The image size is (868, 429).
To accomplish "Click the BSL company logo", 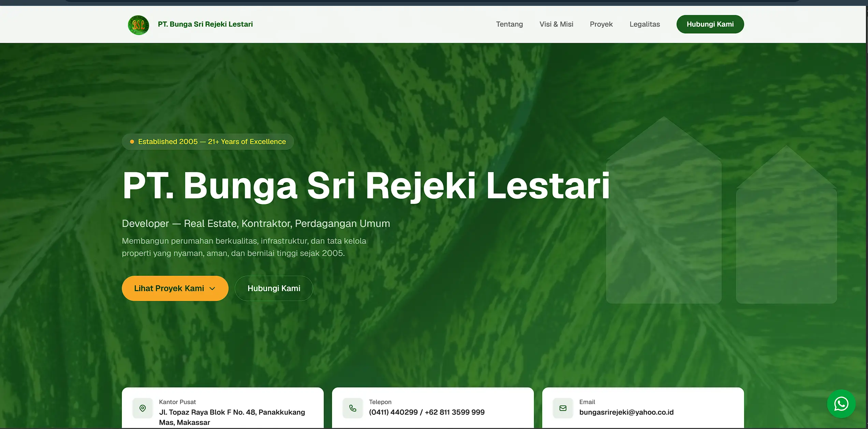I will tap(138, 25).
